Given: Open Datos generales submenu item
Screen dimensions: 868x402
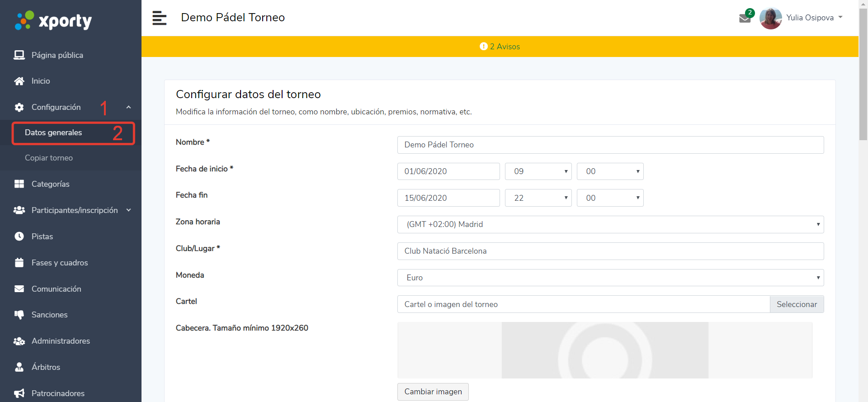Looking at the screenshot, I should (53, 132).
